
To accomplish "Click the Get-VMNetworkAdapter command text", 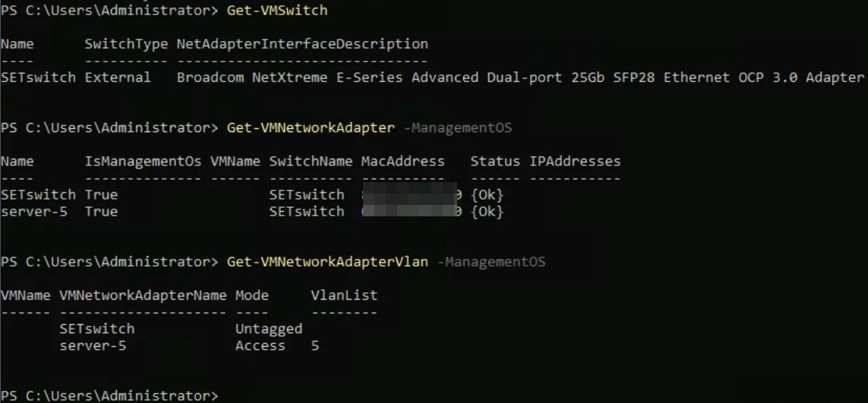I will coord(311,128).
